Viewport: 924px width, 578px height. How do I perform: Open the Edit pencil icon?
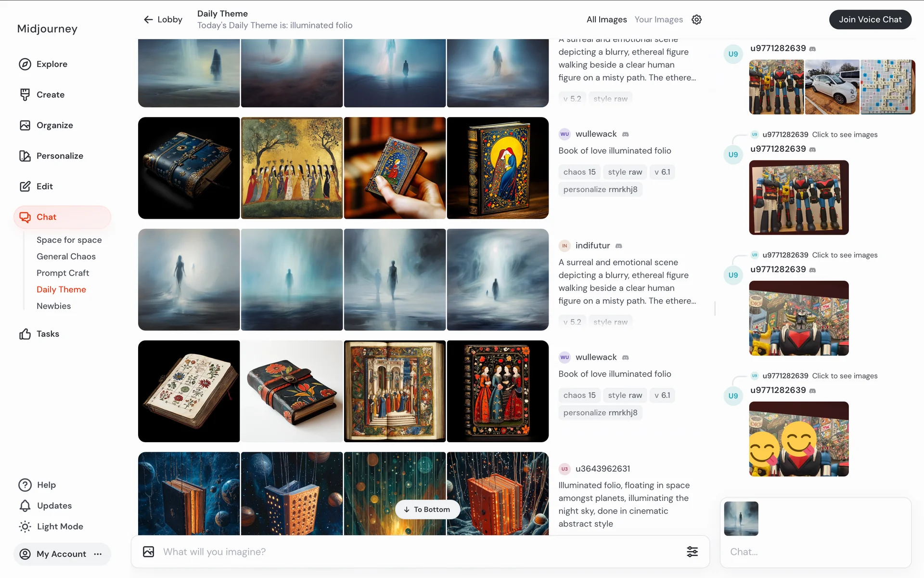25,186
